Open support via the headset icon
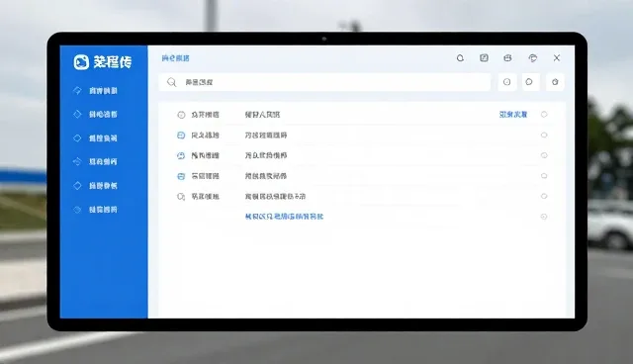This screenshot has width=633, height=364. [532, 58]
